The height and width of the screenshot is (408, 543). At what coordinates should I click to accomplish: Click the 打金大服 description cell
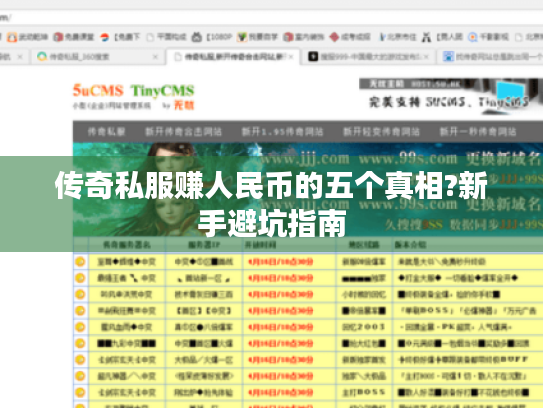pos(458,278)
